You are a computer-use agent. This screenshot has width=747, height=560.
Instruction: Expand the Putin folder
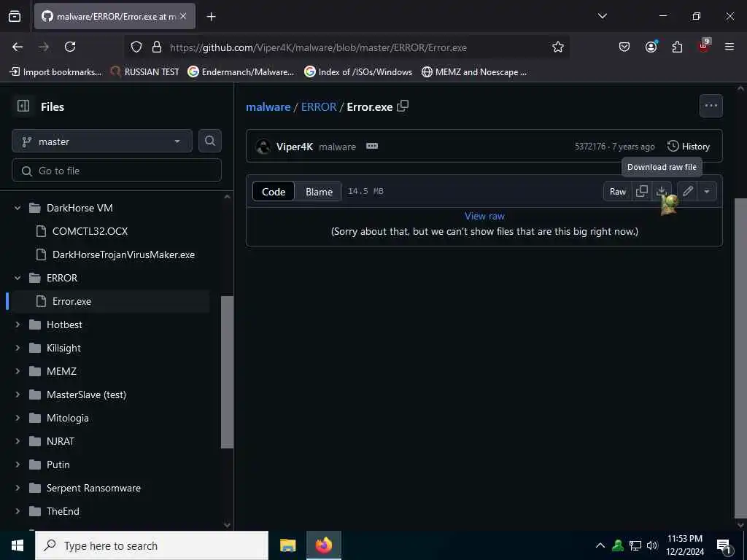pyautogui.click(x=18, y=464)
